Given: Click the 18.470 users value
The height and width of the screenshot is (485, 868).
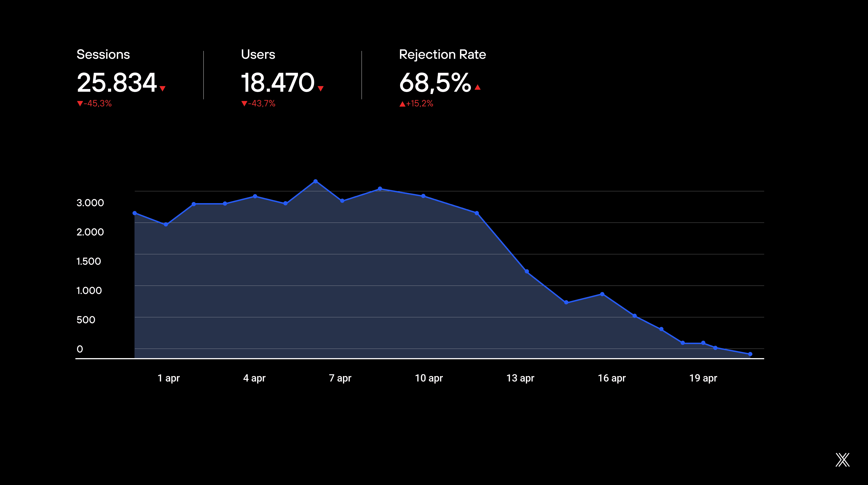Looking at the screenshot, I should coord(278,82).
